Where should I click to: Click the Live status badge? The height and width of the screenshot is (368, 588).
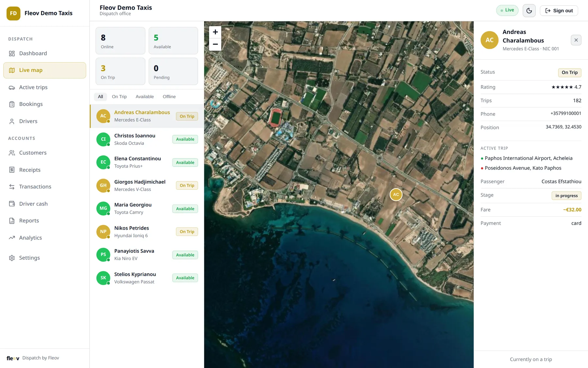click(x=507, y=10)
